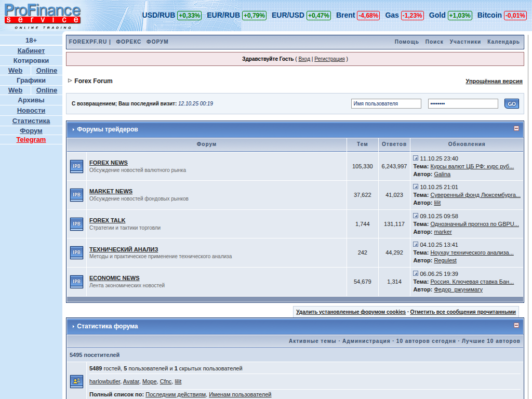Image resolution: width=532 pixels, height=399 pixels.
Task: Open the Новости sidebar menu item
Action: tap(31, 111)
